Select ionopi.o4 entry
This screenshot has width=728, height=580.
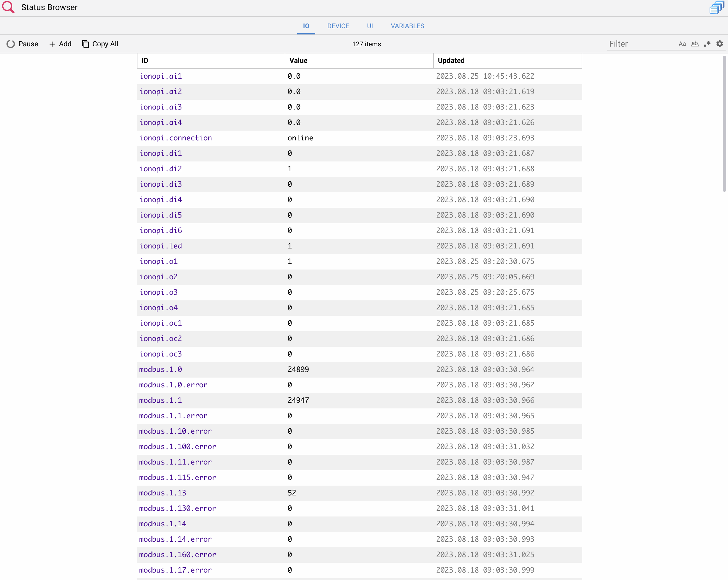[x=158, y=308]
